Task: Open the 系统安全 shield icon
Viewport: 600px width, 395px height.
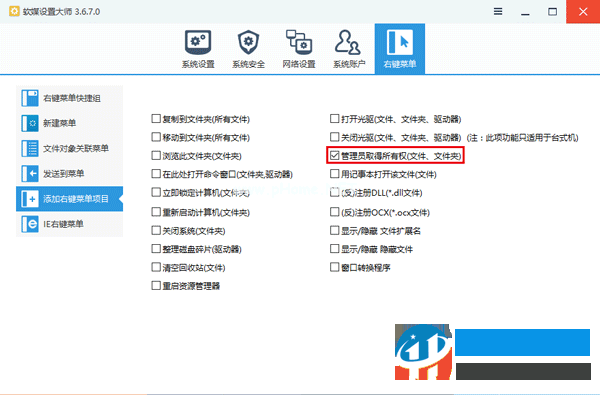Action: tap(248, 42)
